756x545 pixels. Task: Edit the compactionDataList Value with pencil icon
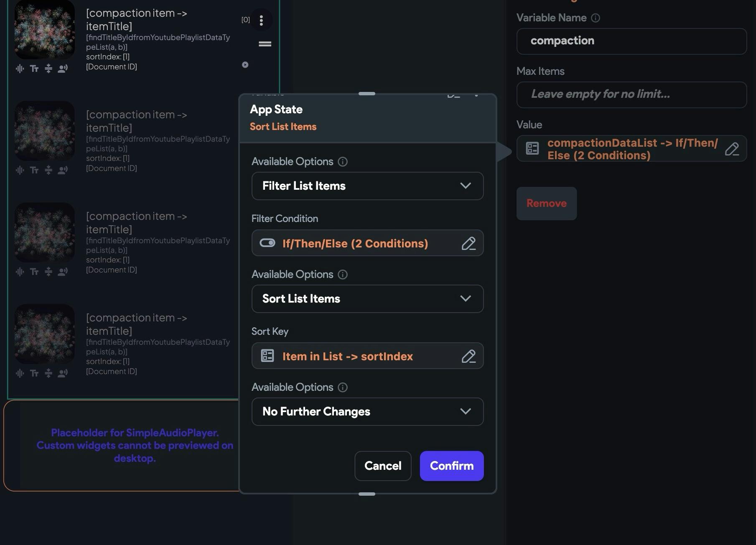pyautogui.click(x=732, y=149)
